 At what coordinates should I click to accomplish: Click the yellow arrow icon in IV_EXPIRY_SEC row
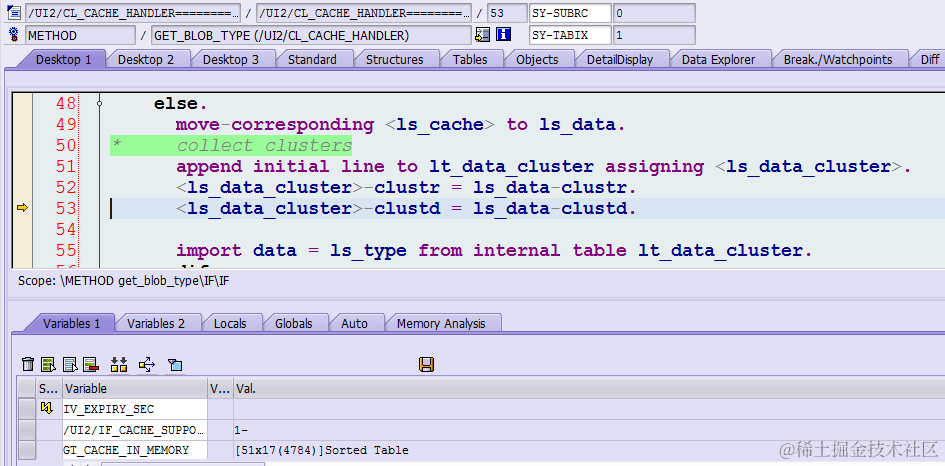pyautogui.click(x=46, y=409)
